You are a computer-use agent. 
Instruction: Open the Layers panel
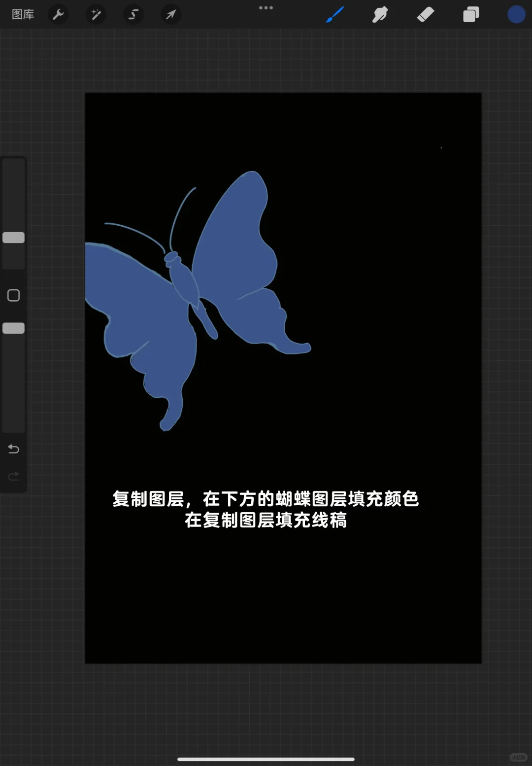coord(470,14)
